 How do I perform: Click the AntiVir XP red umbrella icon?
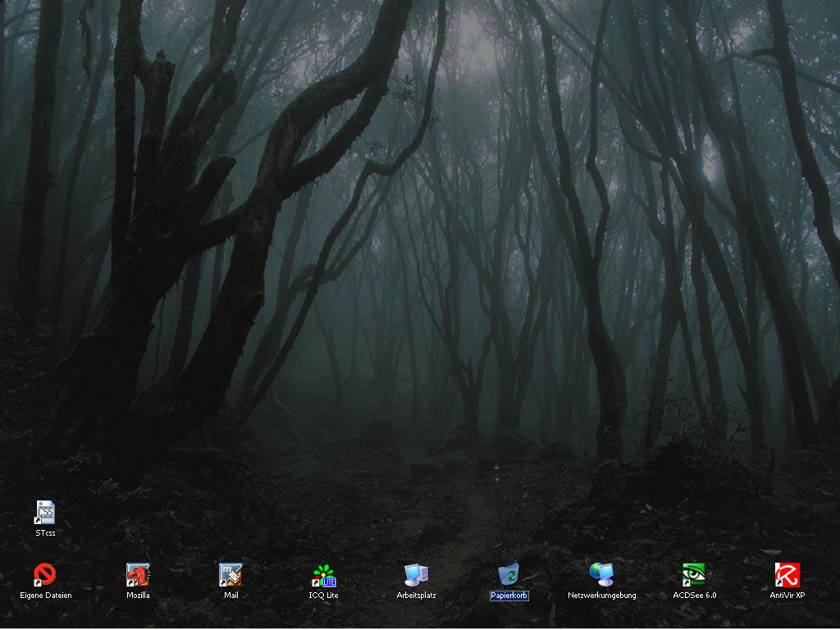(787, 575)
